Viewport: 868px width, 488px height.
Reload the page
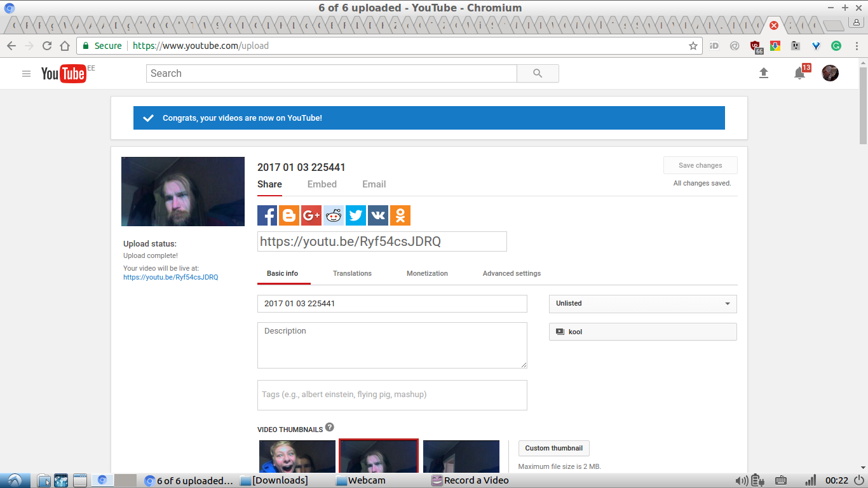46,46
